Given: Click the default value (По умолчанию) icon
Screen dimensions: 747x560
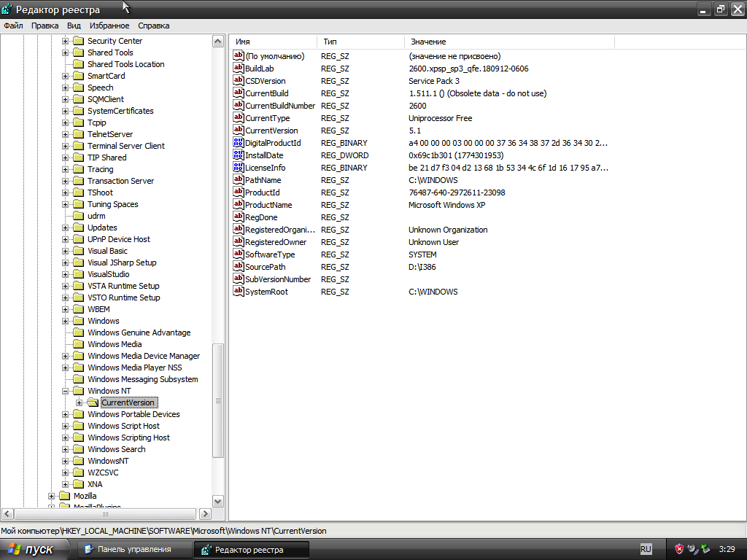Looking at the screenshot, I should [239, 55].
